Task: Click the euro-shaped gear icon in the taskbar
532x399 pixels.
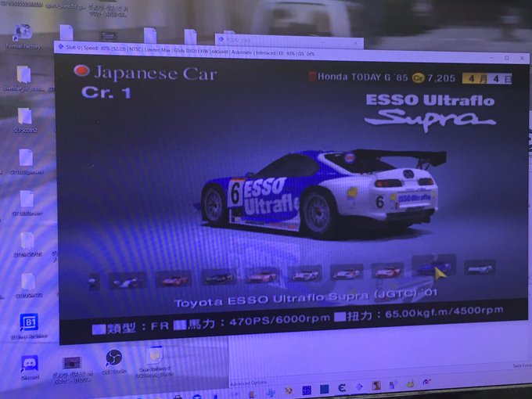Action: (342, 388)
